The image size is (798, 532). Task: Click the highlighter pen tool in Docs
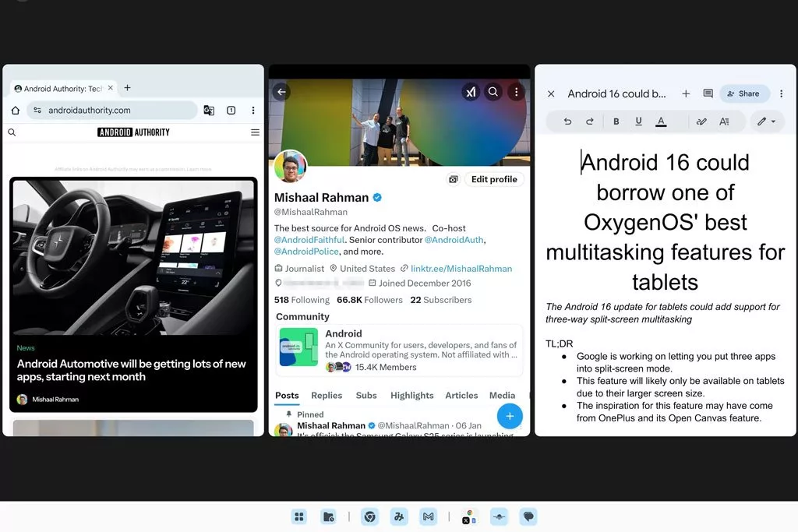(701, 121)
